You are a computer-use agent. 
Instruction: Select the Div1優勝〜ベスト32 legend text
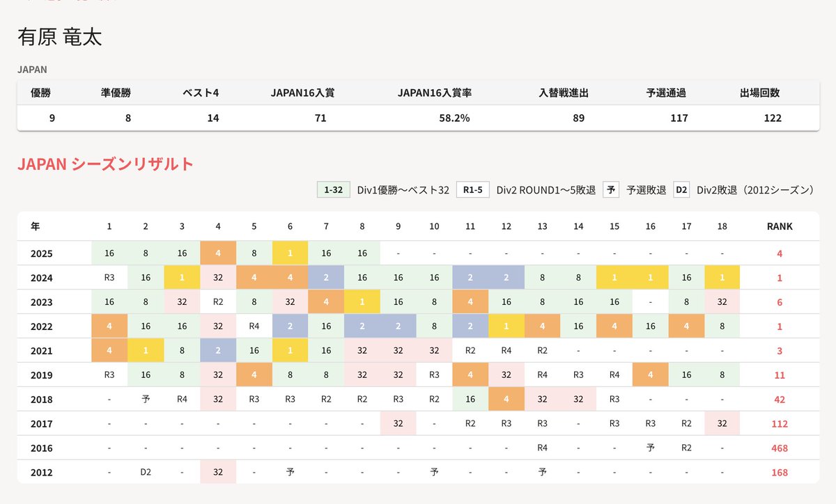403,189
